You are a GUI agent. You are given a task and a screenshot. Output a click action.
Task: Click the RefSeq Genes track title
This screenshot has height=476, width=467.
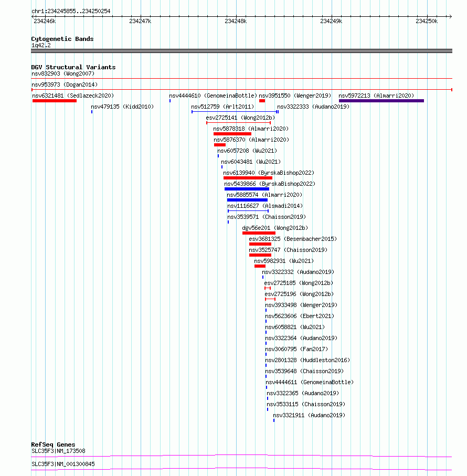53,445
